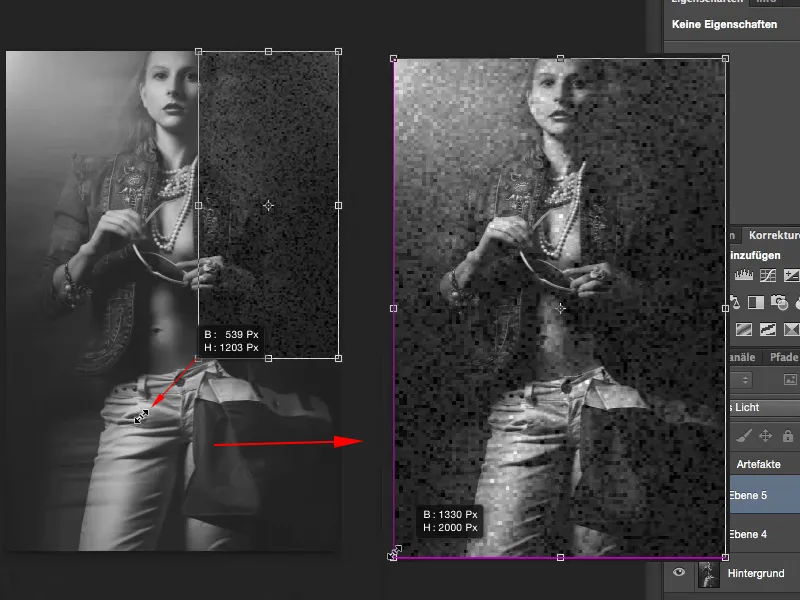The image size is (800, 600).
Task: Switch to the Pfade tab
Action: 784,357
